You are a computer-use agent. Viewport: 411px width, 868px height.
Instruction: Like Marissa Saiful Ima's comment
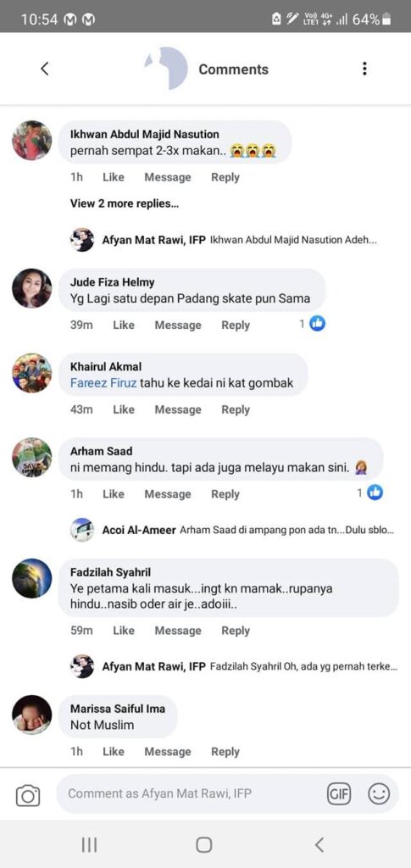pyautogui.click(x=113, y=752)
